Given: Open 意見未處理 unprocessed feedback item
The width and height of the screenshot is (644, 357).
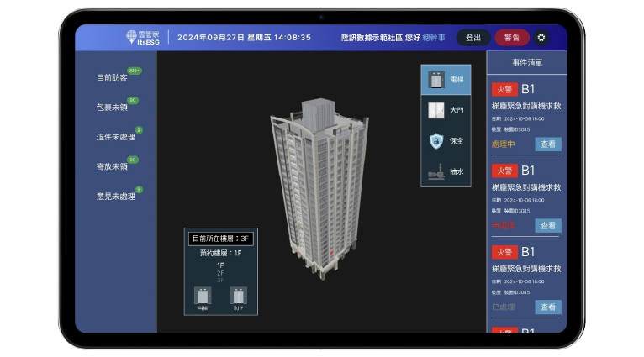Looking at the screenshot, I should click(x=115, y=197).
